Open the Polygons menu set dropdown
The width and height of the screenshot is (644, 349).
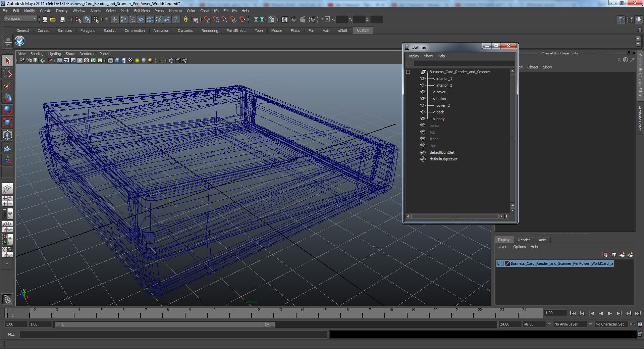[20, 19]
